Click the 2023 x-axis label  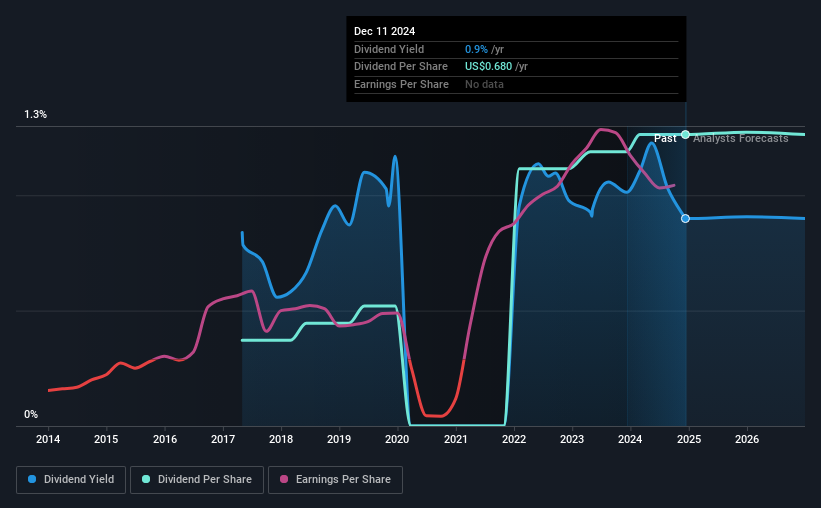(x=572, y=439)
